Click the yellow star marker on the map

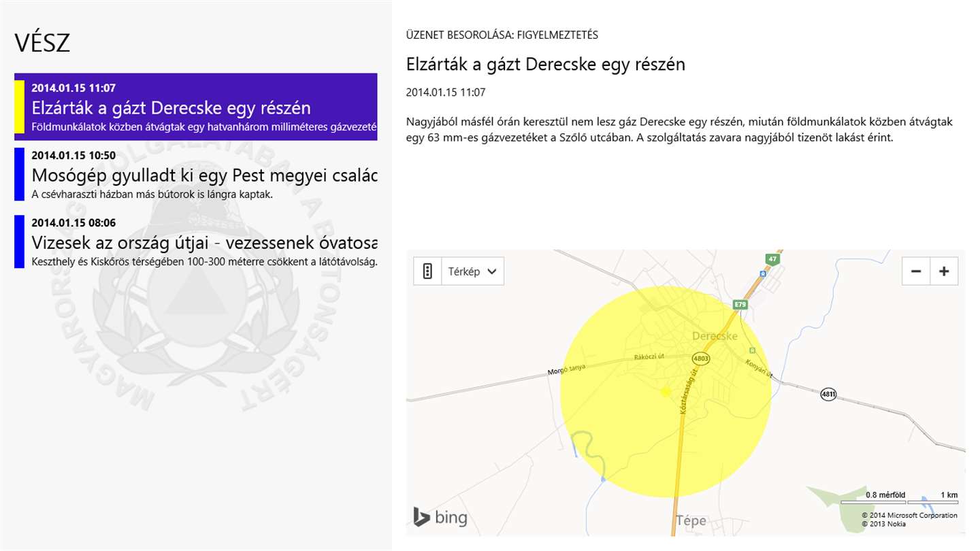pyautogui.click(x=666, y=392)
